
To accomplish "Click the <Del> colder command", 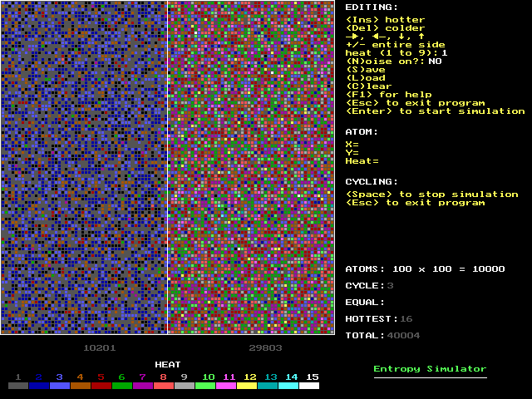I will click(x=385, y=28).
